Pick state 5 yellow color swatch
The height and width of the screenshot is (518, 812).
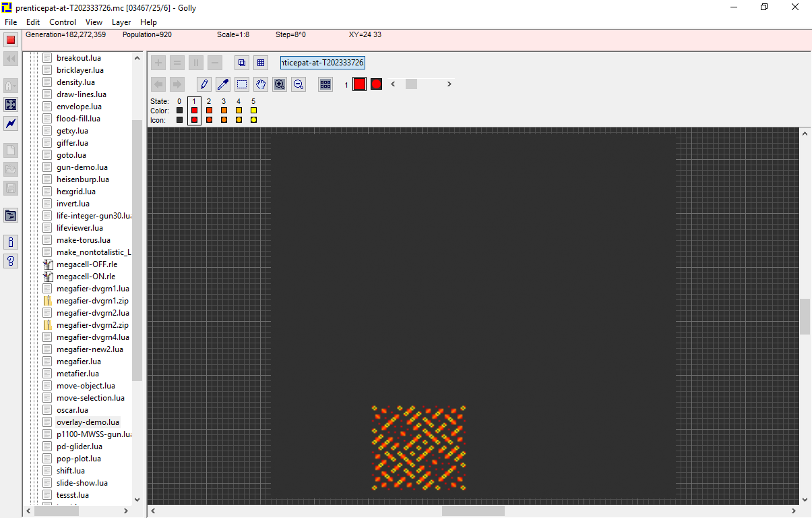253,111
